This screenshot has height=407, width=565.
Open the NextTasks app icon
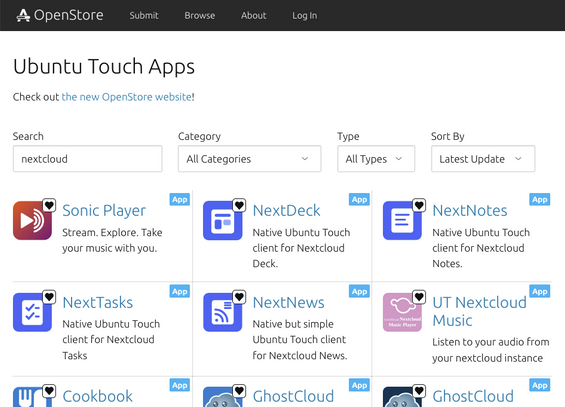point(32,312)
